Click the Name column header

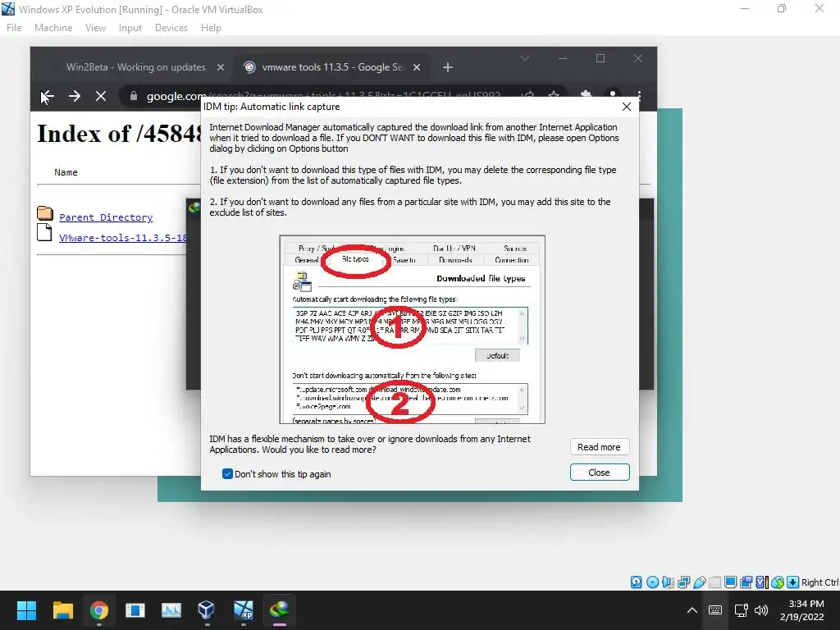pyautogui.click(x=66, y=172)
